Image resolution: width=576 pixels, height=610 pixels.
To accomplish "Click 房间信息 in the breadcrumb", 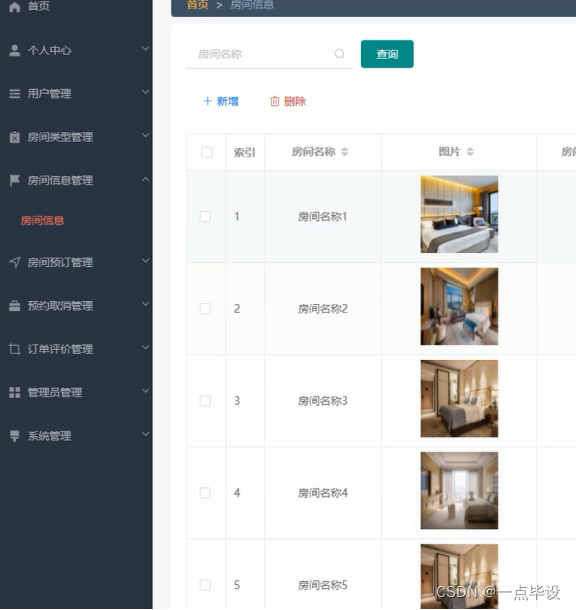I will click(252, 5).
